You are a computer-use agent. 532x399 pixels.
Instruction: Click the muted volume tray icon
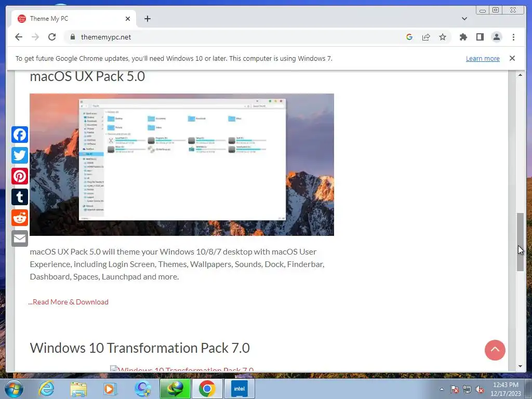coord(480,389)
